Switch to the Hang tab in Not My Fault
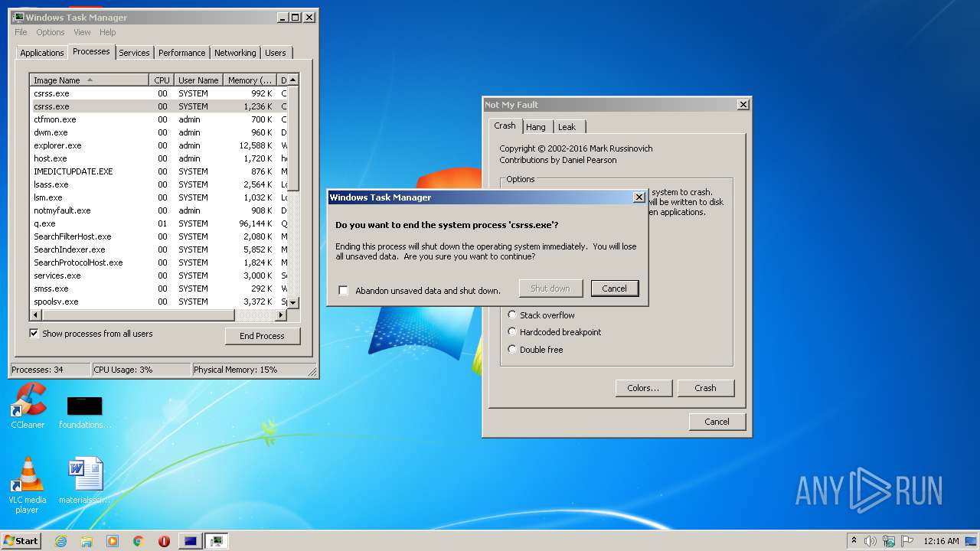The width and height of the screenshot is (980, 551). click(536, 127)
